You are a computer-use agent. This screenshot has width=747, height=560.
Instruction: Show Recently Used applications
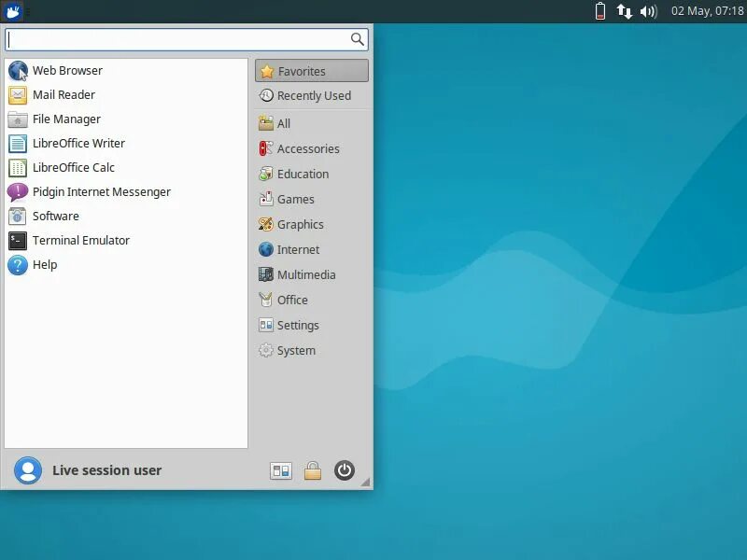pos(312,96)
